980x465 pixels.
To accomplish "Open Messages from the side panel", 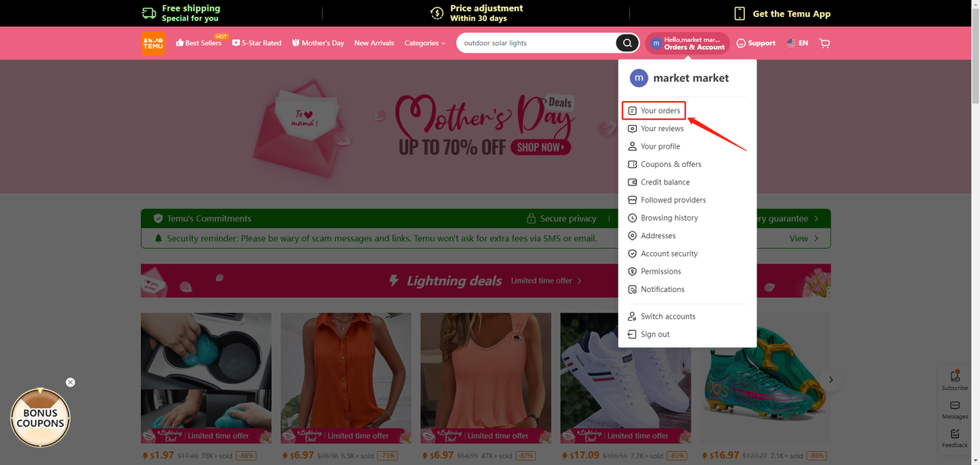I will [955, 410].
